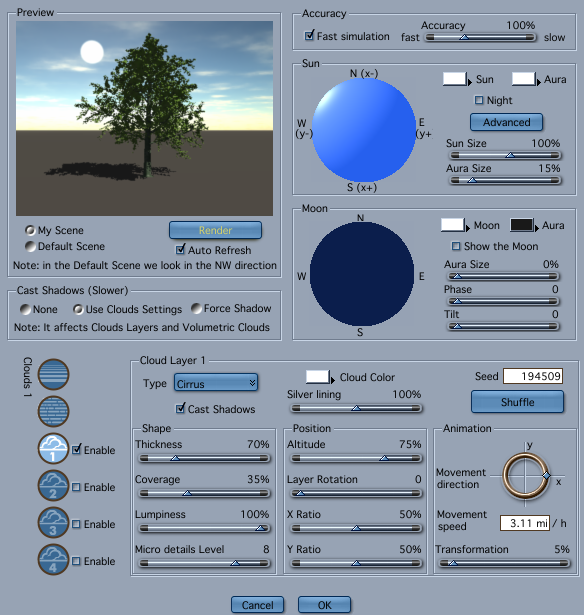
Task: Click the Preview render thumbnail
Action: [144, 118]
